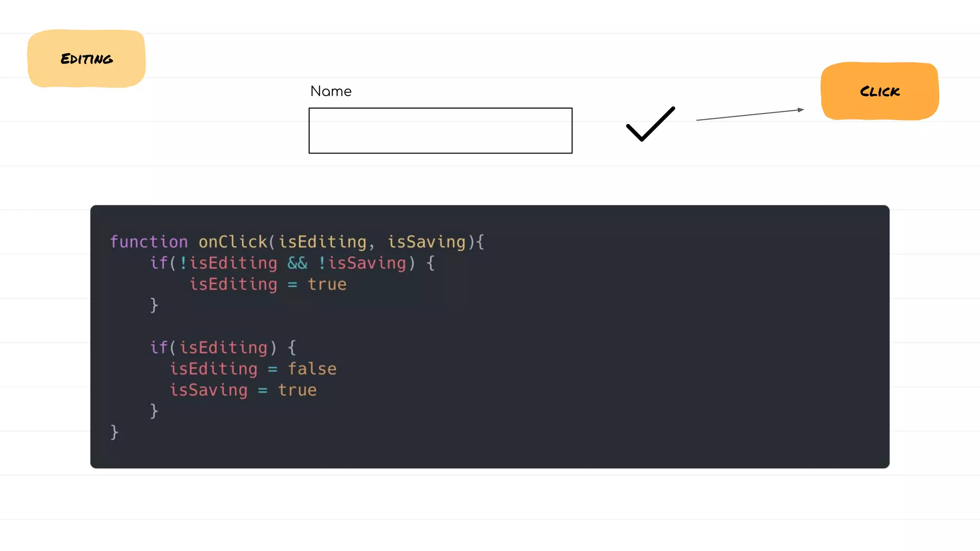Click the checkmark save icon
The width and height of the screenshot is (980, 551).
pyautogui.click(x=650, y=124)
